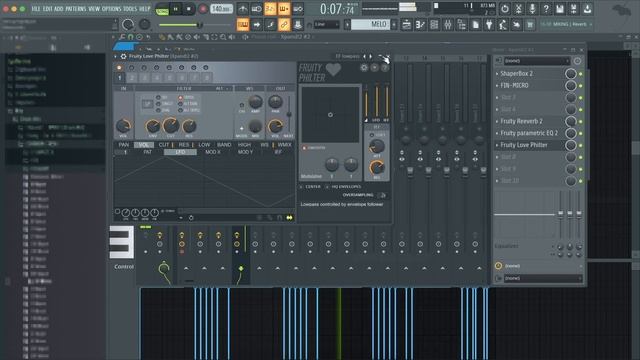Select Fruity parametric EQ 2 slot

click(x=529, y=133)
